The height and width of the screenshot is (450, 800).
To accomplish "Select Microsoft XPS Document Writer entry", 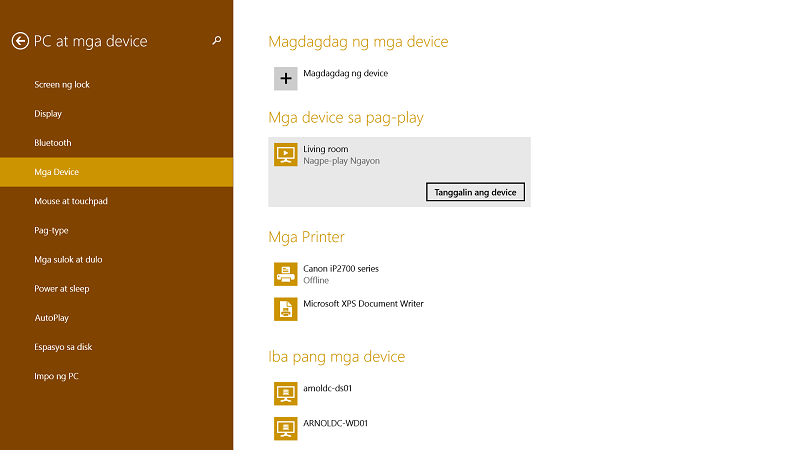I will tap(363, 304).
